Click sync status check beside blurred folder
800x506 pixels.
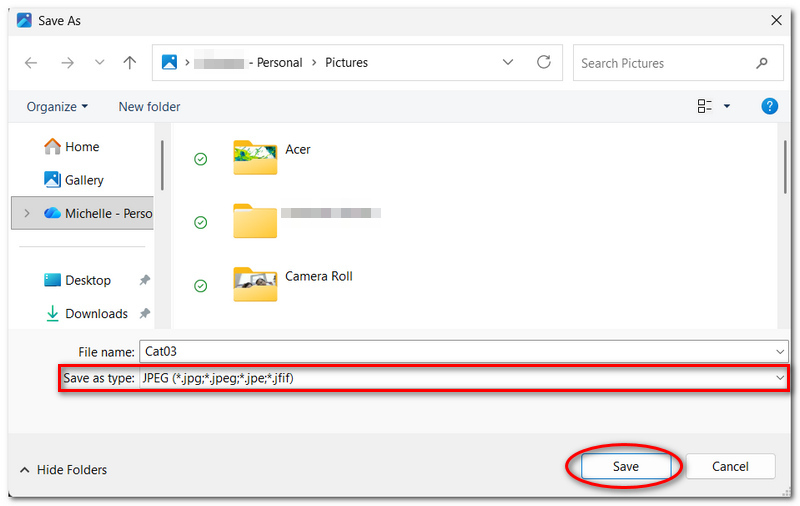pyautogui.click(x=201, y=222)
